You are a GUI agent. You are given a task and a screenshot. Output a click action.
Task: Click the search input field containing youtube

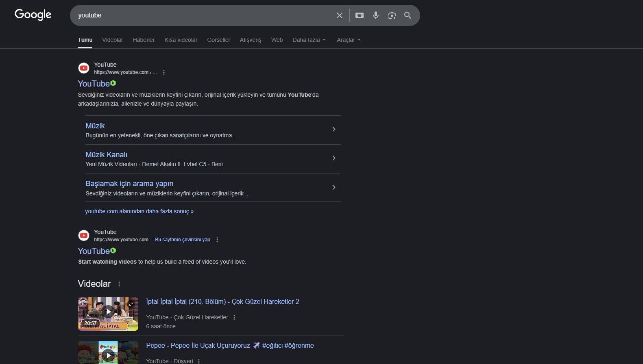[203, 15]
